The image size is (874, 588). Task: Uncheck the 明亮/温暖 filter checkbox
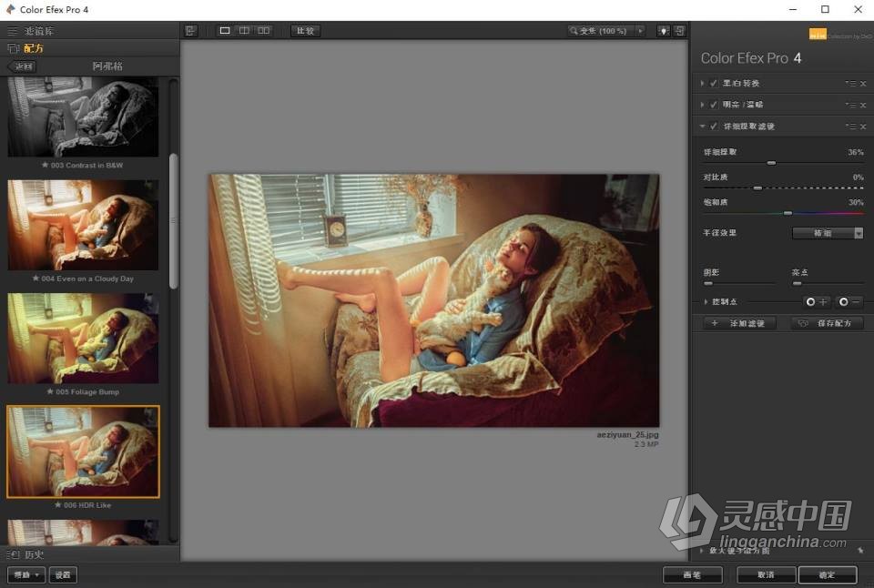[x=714, y=105]
